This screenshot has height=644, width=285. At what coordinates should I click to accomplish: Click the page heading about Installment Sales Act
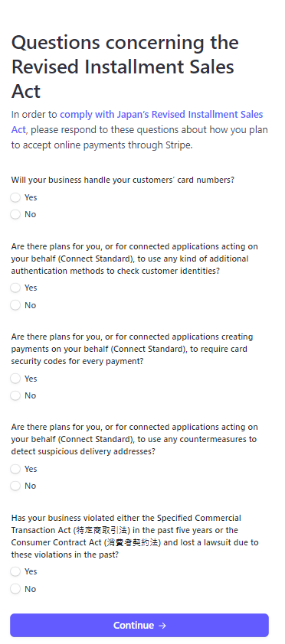125,67
